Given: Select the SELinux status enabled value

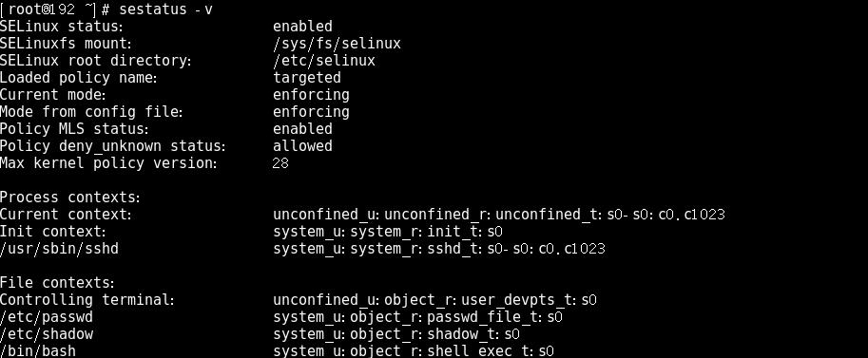Looking at the screenshot, I should click(302, 27).
